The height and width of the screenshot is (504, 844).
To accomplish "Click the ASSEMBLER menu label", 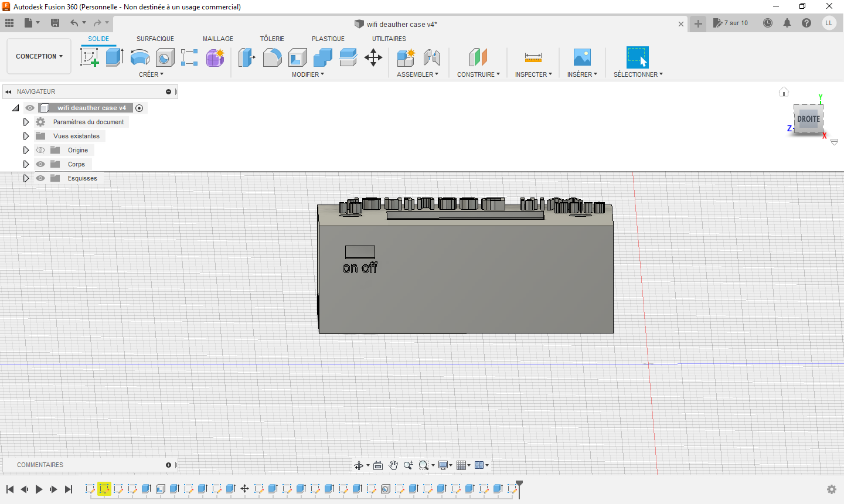I will pyautogui.click(x=417, y=74).
